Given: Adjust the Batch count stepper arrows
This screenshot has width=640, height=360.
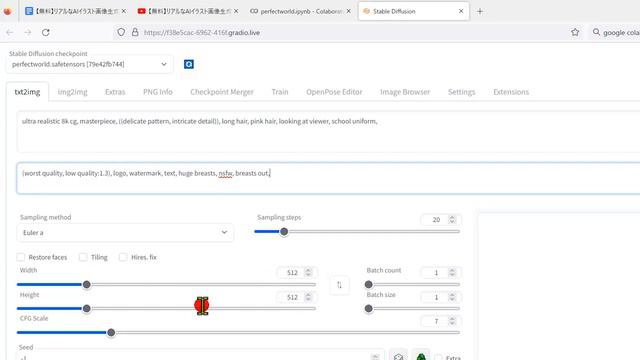Looking at the screenshot, I should pos(452,272).
